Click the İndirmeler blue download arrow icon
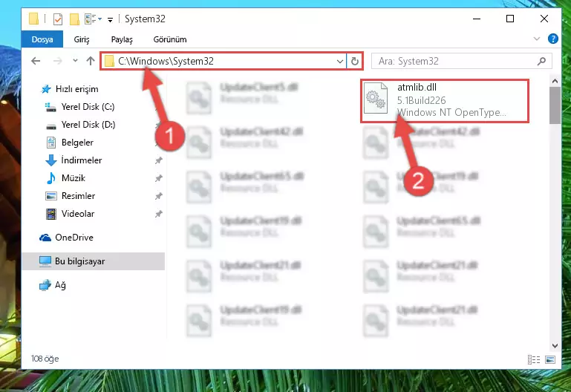This screenshot has height=392, width=571. pos(51,160)
